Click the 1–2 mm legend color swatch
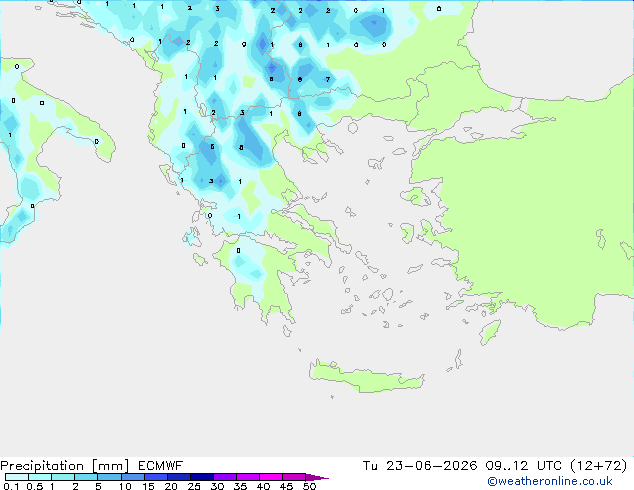The height and width of the screenshot is (490, 634). (x=63, y=477)
